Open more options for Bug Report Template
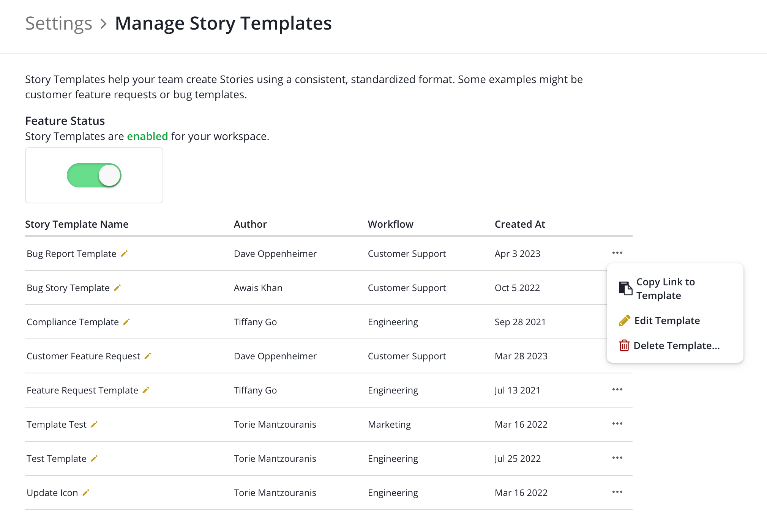 (617, 253)
